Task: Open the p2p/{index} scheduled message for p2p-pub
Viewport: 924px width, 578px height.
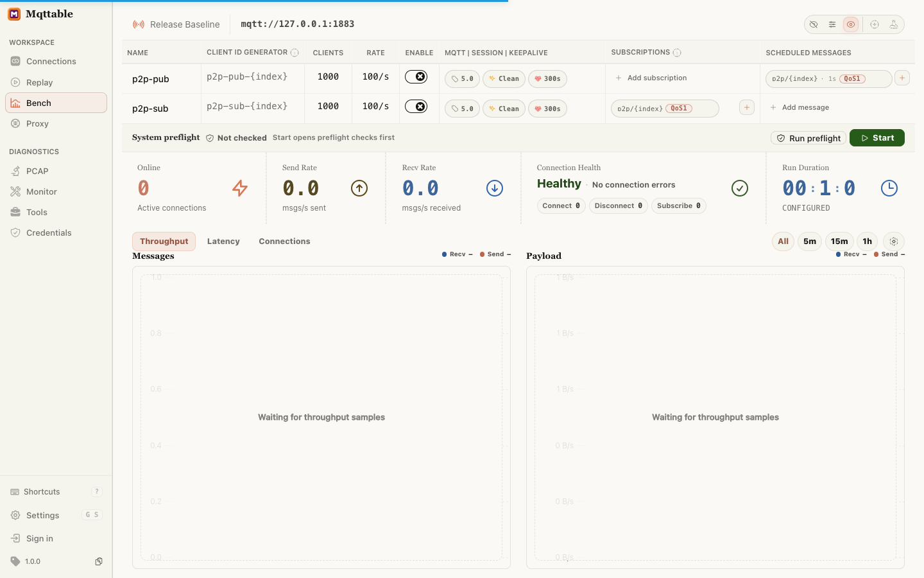Action: (828, 78)
